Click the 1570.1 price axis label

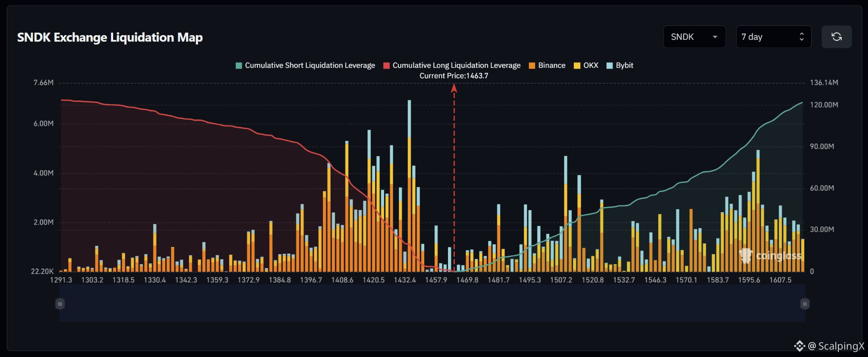(x=687, y=280)
